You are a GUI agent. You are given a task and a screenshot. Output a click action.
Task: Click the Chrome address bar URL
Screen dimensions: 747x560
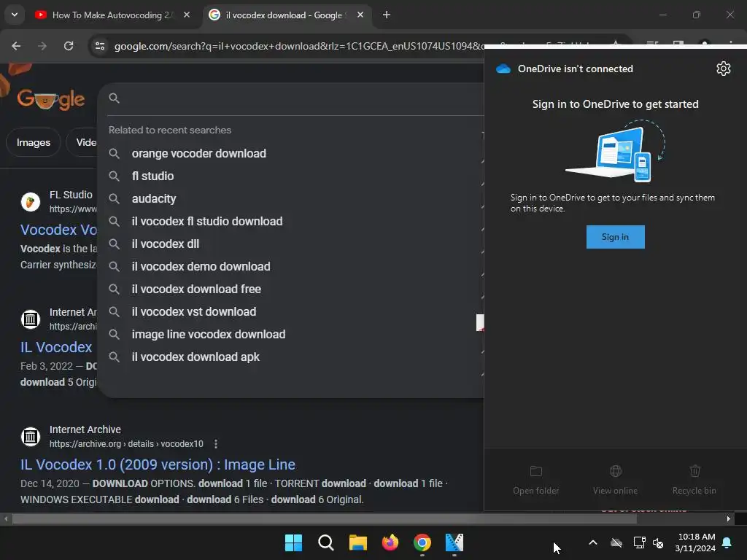point(299,46)
